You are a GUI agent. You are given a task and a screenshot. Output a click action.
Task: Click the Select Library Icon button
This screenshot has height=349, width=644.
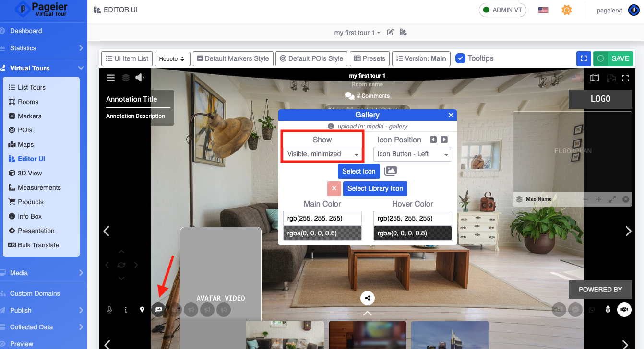[375, 188]
